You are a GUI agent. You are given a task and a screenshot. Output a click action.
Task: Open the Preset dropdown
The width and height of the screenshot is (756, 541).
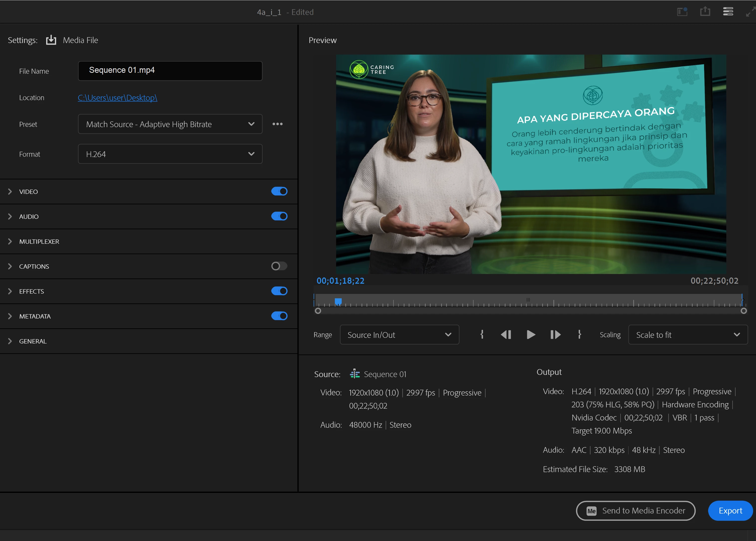[x=170, y=124]
